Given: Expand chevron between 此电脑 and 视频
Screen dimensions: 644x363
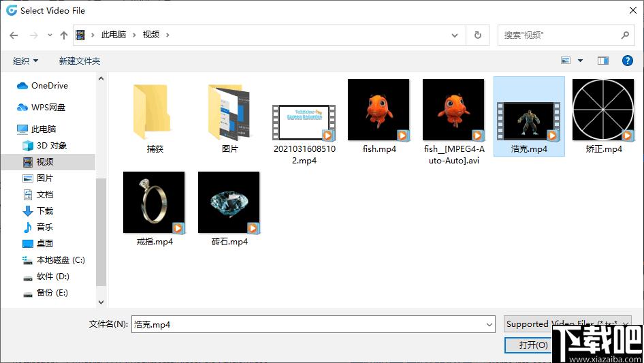Looking at the screenshot, I should [134, 35].
